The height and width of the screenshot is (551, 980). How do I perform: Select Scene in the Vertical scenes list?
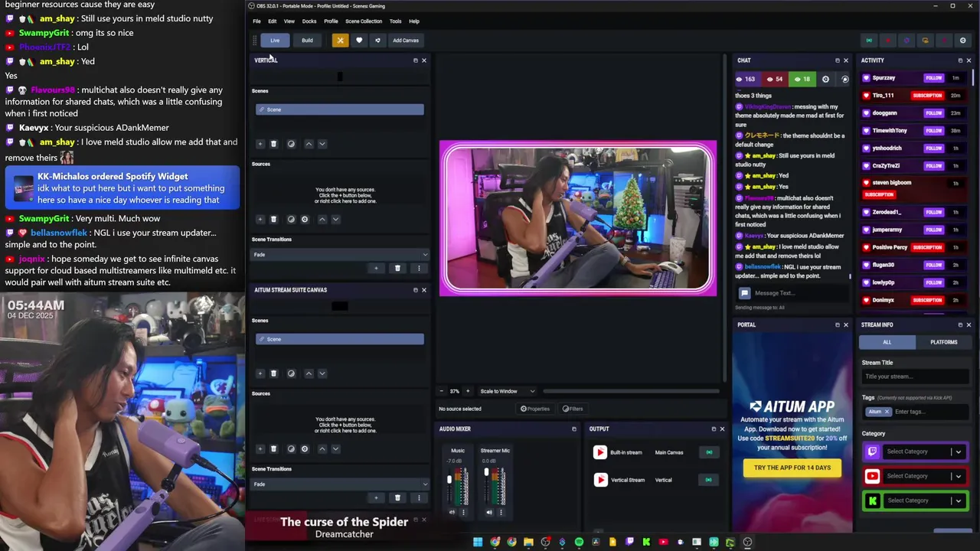pos(340,109)
